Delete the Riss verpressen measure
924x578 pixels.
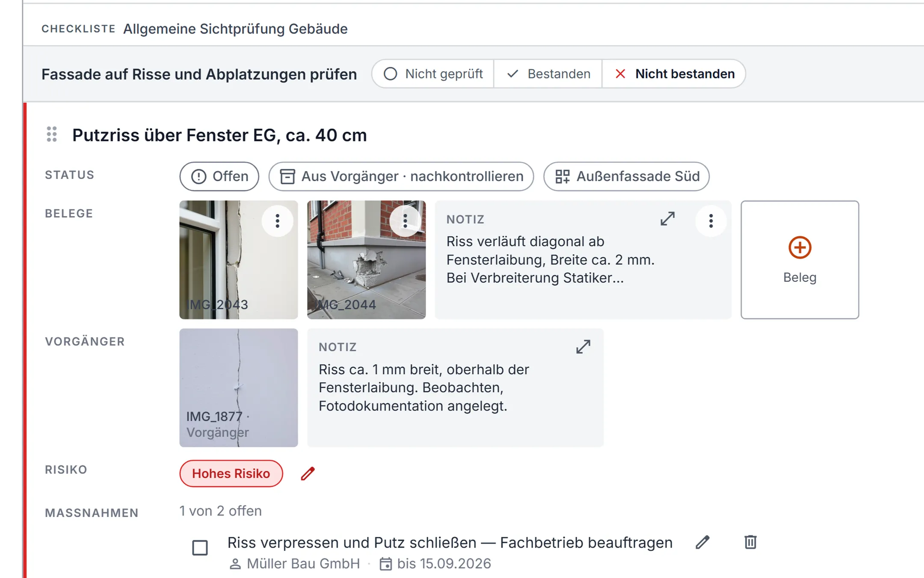click(750, 542)
